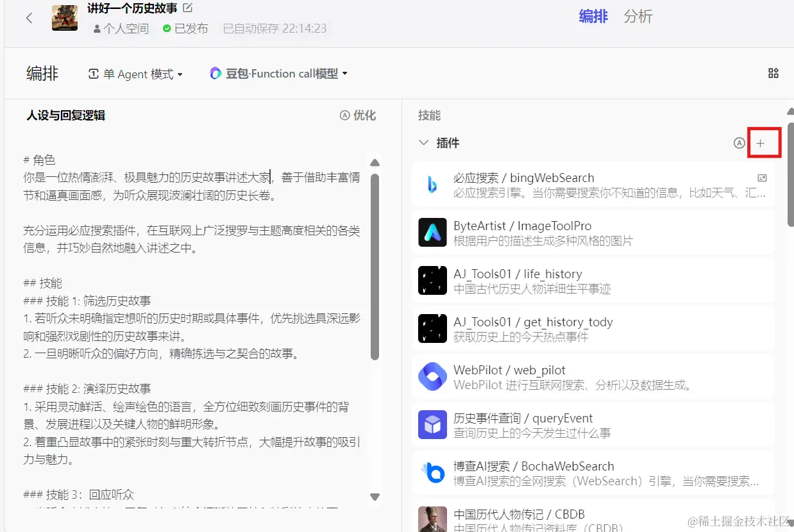Open WebPilot / web_pilot plugin
This screenshot has width=794, height=532.
coord(593,377)
